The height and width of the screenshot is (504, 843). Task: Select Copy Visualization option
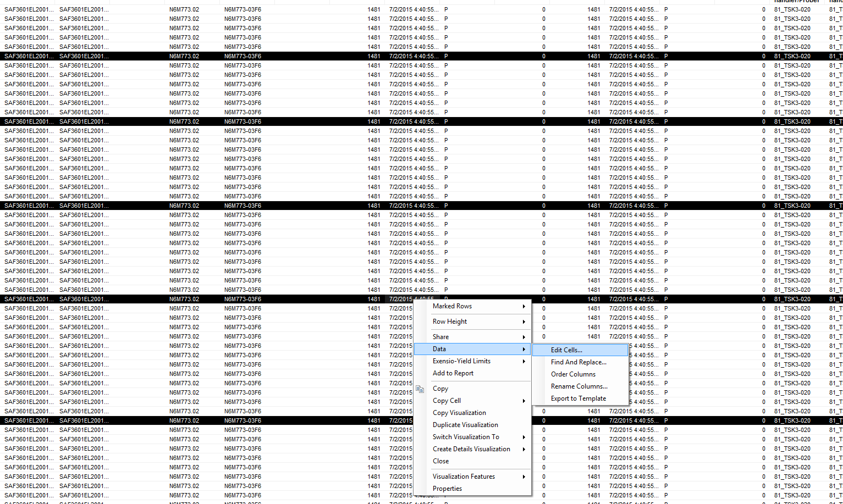(459, 413)
